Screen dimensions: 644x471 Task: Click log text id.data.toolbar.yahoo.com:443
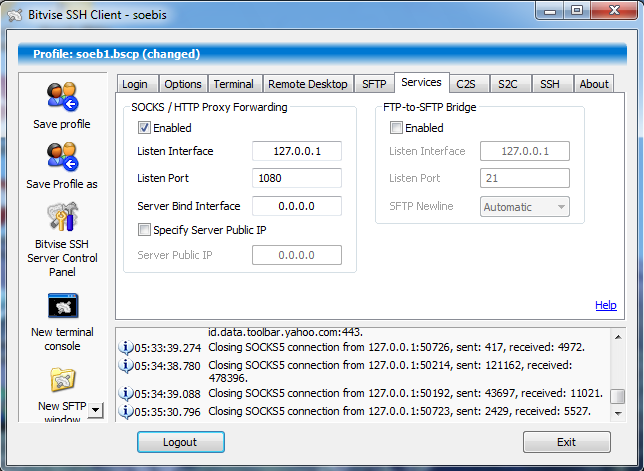coord(285,332)
